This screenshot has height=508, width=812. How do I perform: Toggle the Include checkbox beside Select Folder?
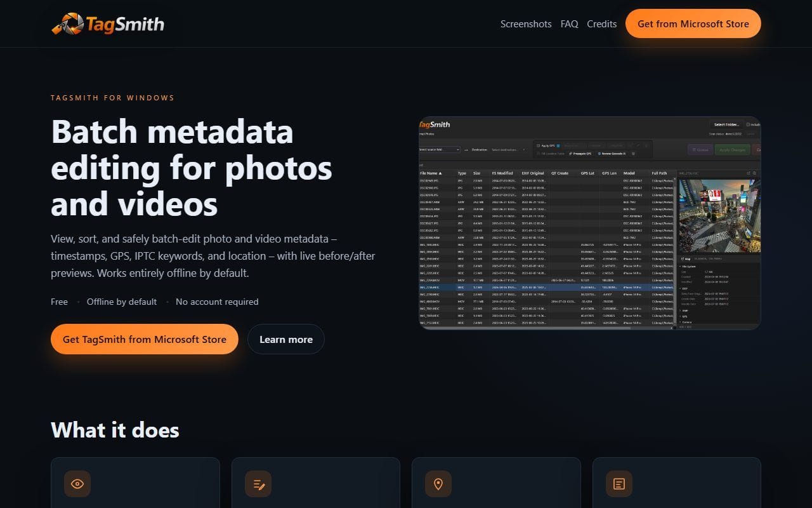coord(748,124)
